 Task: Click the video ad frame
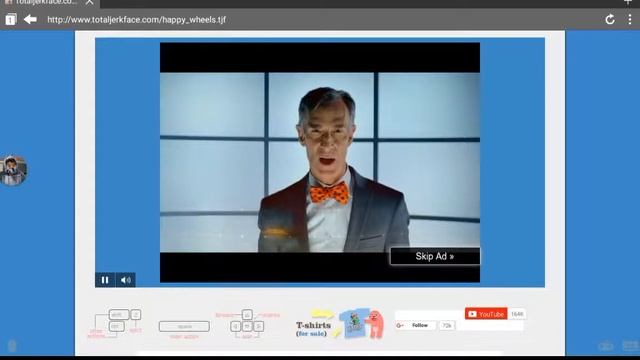point(320,162)
